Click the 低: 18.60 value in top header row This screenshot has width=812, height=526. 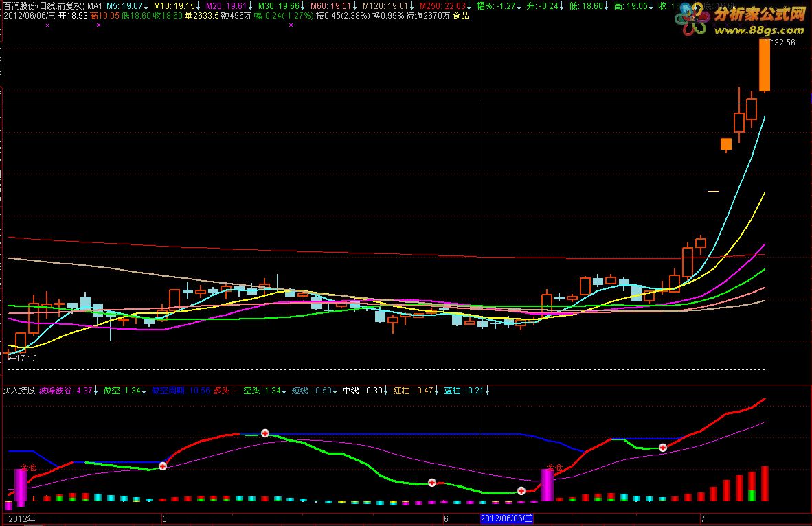coord(586,5)
